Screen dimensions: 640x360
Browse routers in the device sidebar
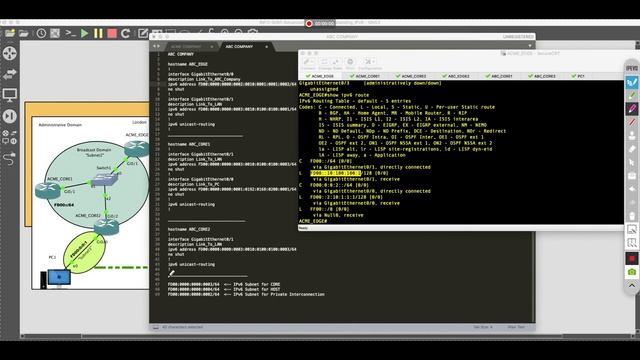tap(10, 53)
